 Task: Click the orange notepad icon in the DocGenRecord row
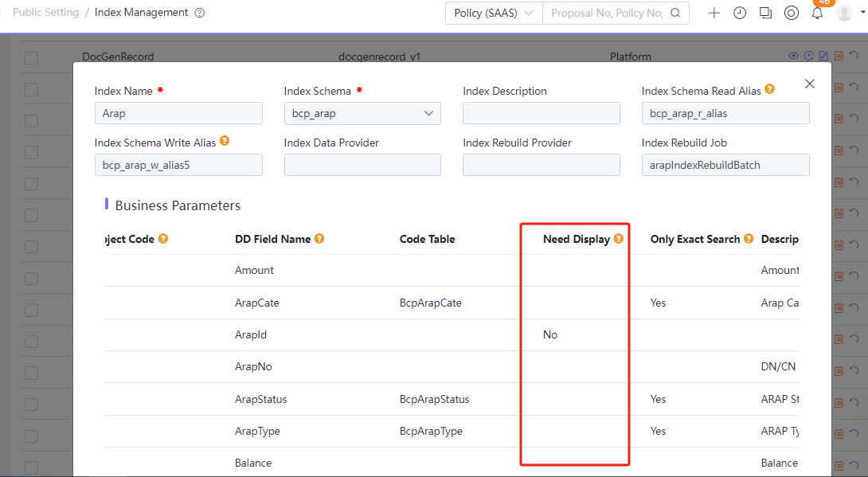pyautogui.click(x=839, y=56)
